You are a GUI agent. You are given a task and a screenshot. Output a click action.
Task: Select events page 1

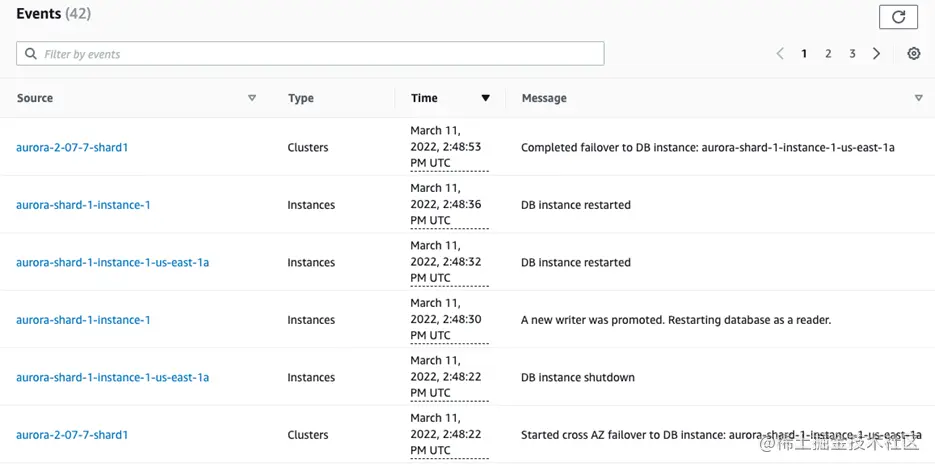tap(804, 54)
